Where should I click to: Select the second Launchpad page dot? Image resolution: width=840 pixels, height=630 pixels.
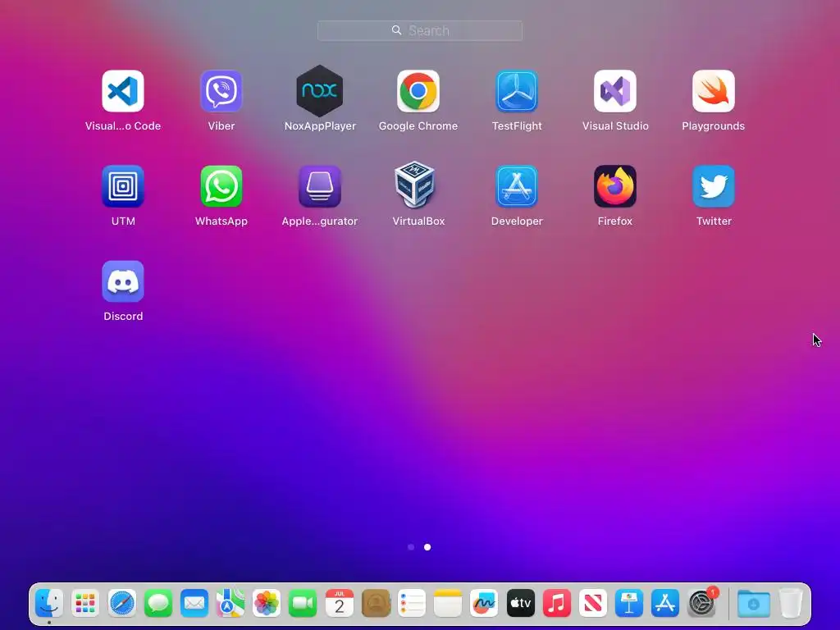tap(427, 547)
